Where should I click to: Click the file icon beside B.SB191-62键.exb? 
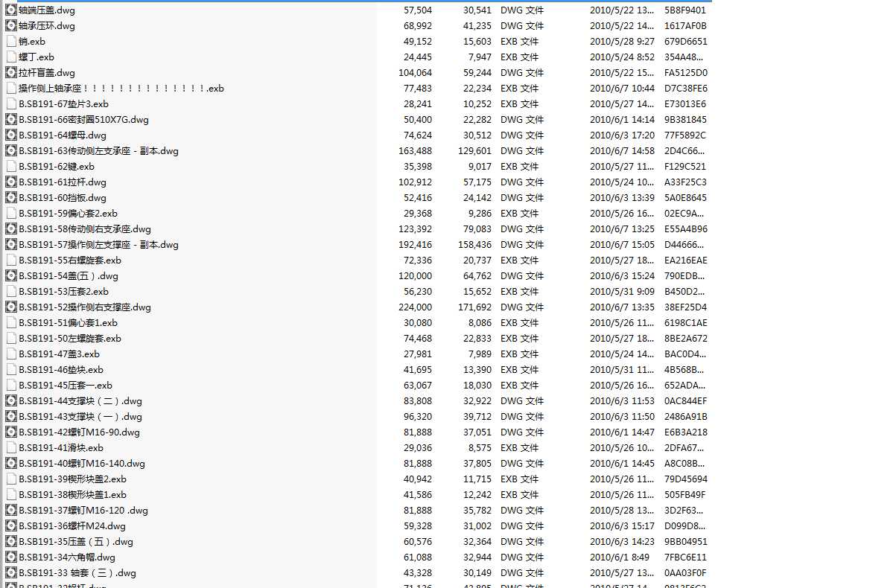10,167
